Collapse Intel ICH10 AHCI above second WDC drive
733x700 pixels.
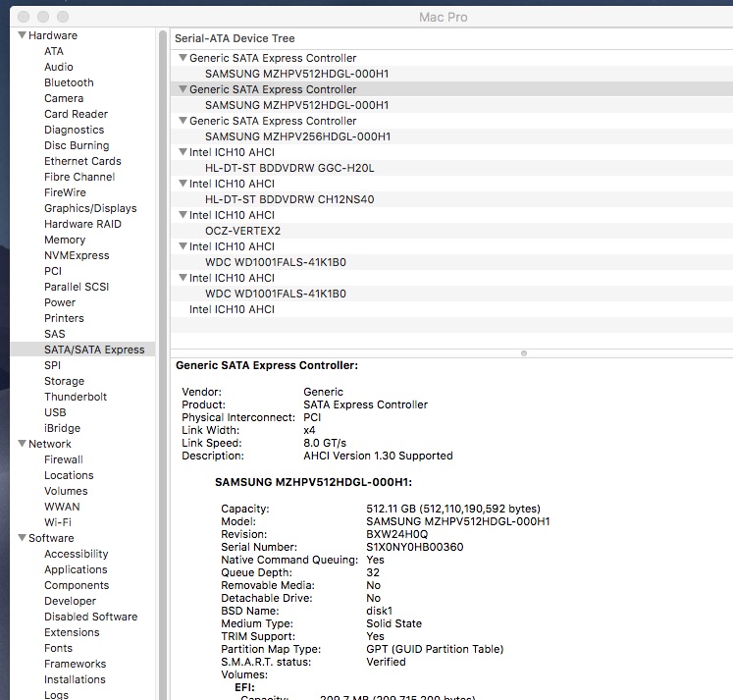click(183, 277)
